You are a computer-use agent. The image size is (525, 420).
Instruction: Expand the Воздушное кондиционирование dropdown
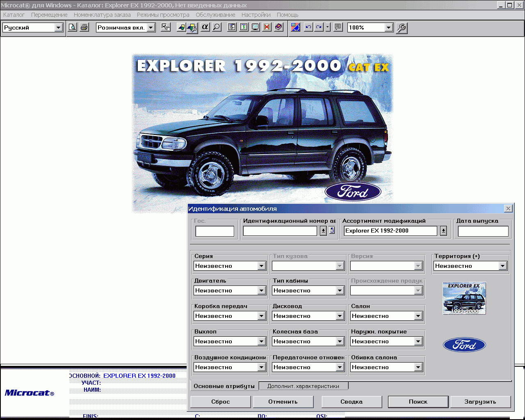tap(262, 367)
